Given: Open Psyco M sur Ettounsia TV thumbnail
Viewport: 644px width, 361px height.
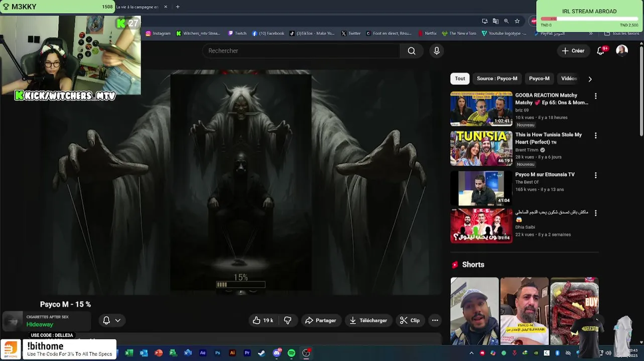Looking at the screenshot, I should pyautogui.click(x=481, y=189).
